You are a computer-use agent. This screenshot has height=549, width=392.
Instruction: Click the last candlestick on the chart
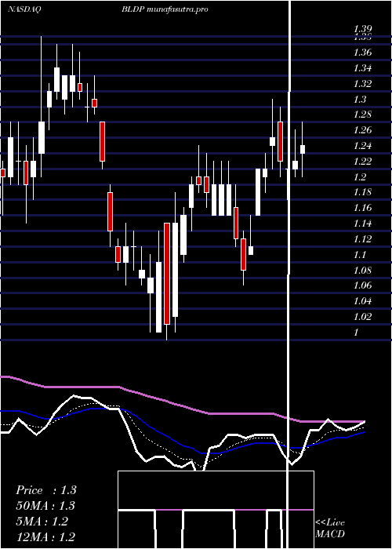point(303,150)
